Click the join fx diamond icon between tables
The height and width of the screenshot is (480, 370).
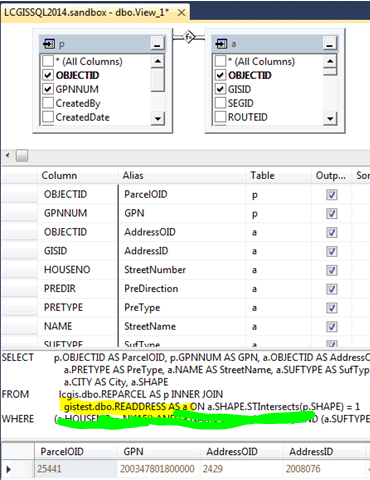point(189,37)
